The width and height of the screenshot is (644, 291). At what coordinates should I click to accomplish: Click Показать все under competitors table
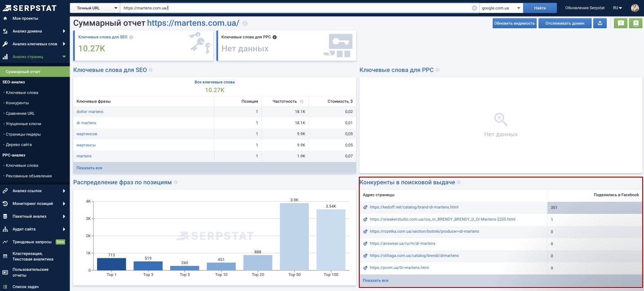point(375,280)
